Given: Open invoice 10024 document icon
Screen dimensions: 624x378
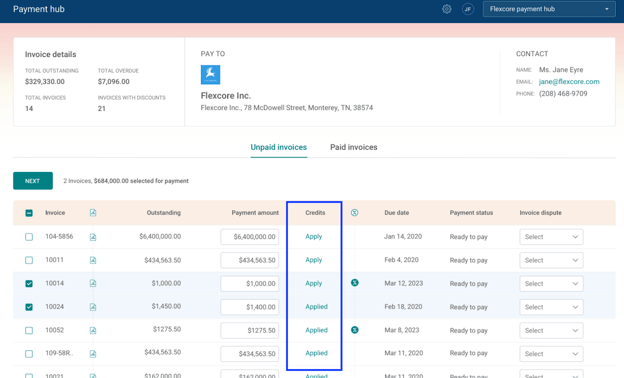Looking at the screenshot, I should click(x=93, y=307).
